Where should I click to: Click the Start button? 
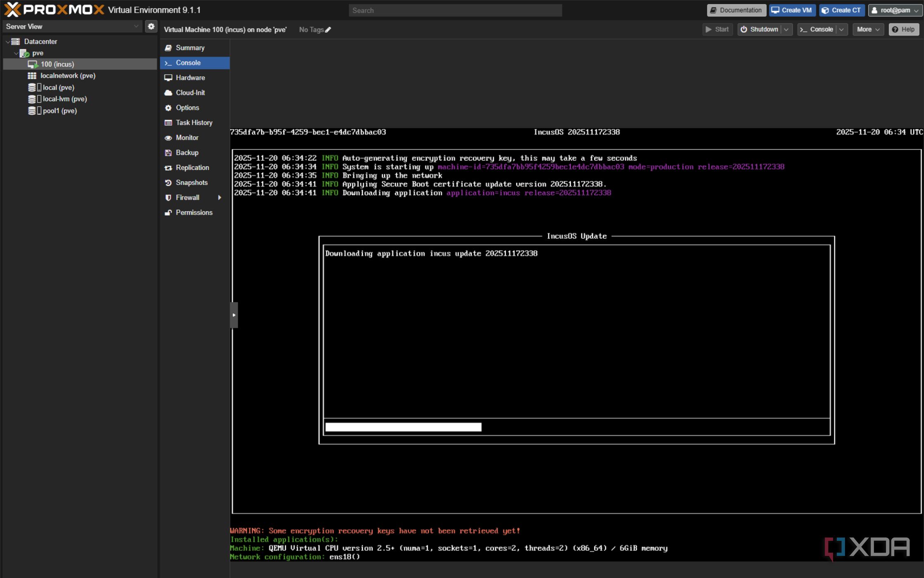coord(717,29)
